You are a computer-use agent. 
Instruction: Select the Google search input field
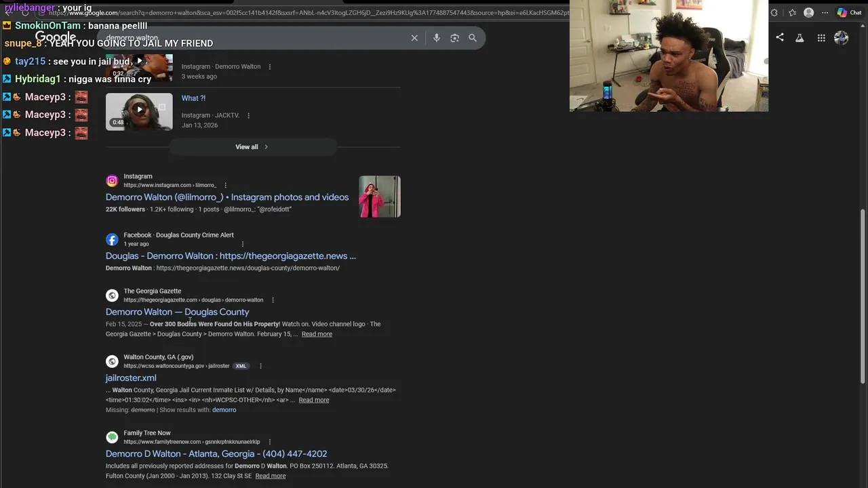254,38
